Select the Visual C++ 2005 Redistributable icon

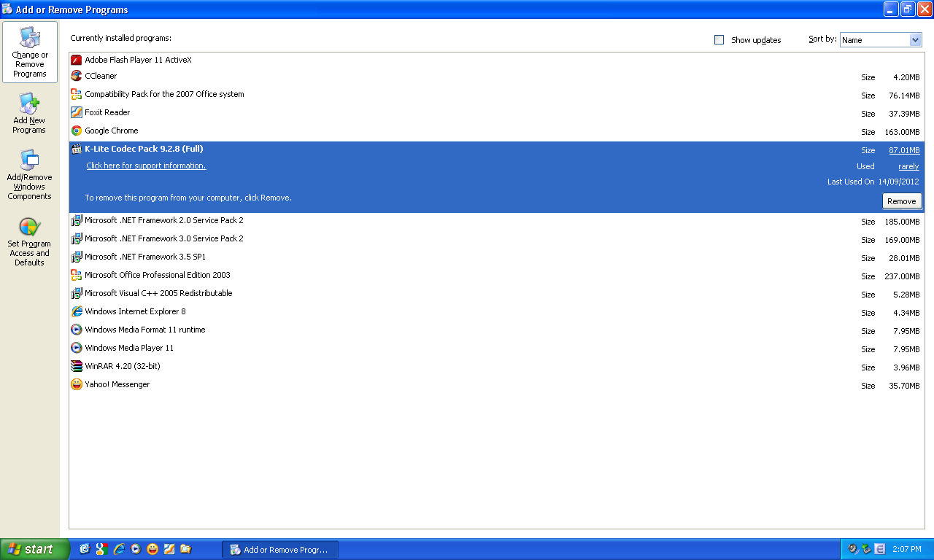77,293
